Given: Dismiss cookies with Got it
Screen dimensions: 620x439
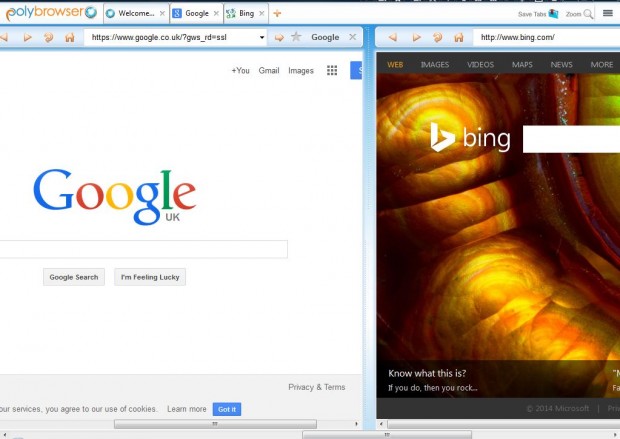Looking at the screenshot, I should pyautogui.click(x=227, y=409).
